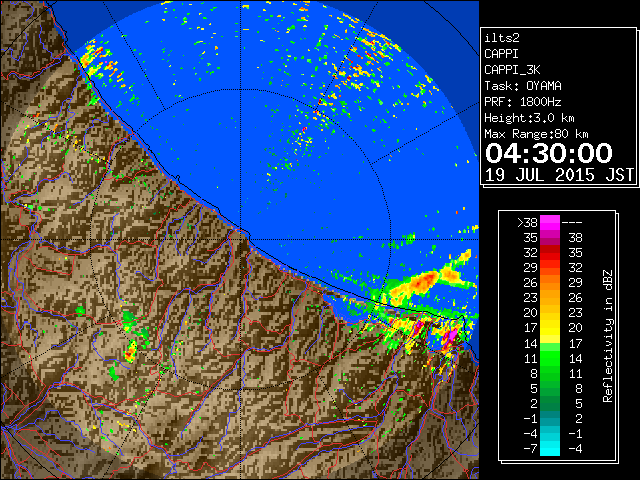Click the '-7' legend value
Image resolution: width=640 pixels, height=480 pixels.
[530, 448]
